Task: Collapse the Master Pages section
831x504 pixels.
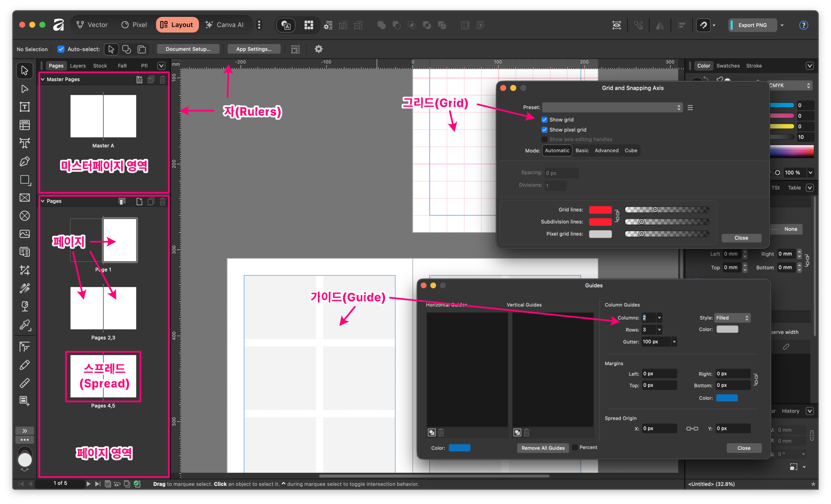Action: click(x=43, y=79)
